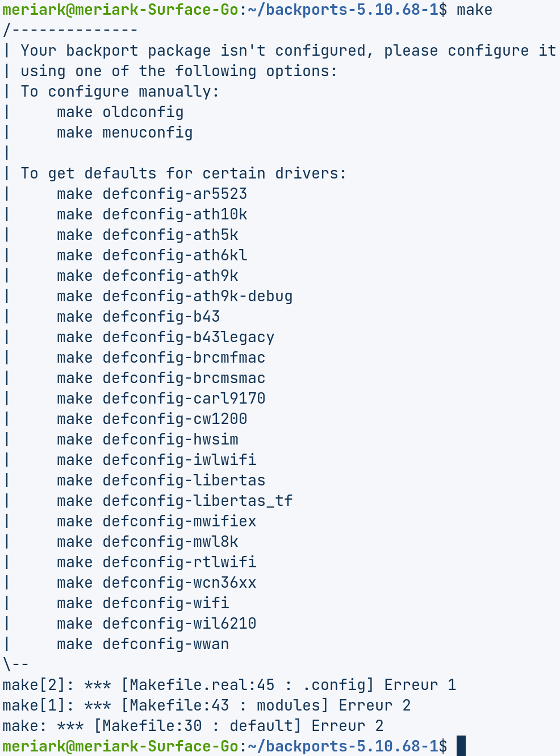Click the typed 'make' command on first line
Viewport: 560px width, 756px height.
click(x=474, y=10)
